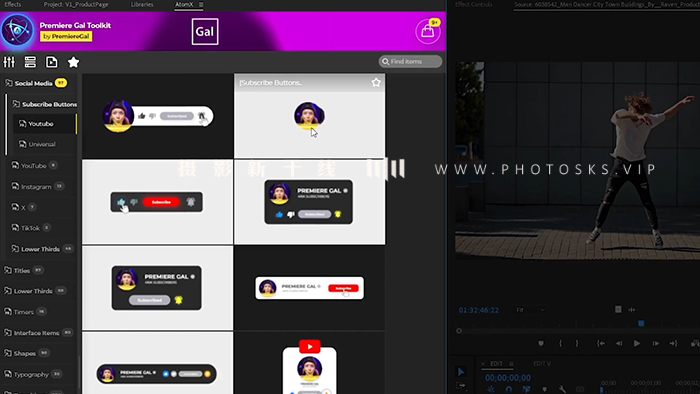Open the sliders settings icon
The width and height of the screenshot is (700, 394).
(9, 62)
